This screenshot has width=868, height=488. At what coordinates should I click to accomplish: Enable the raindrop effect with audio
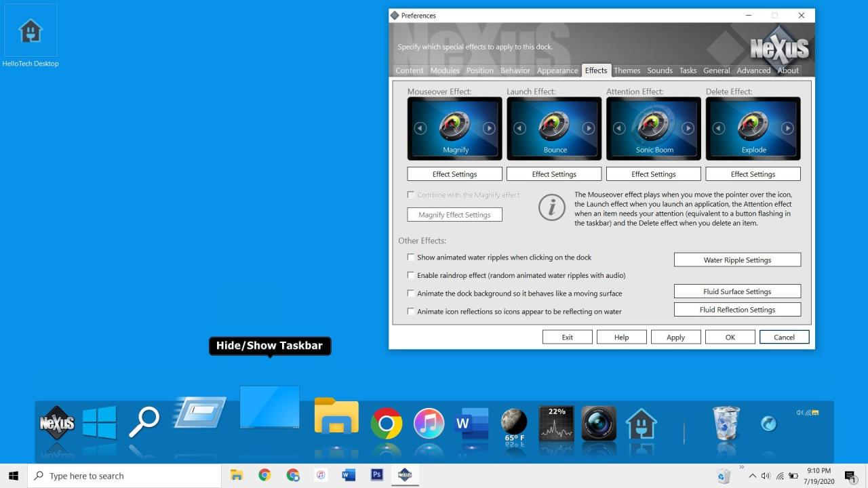point(411,275)
